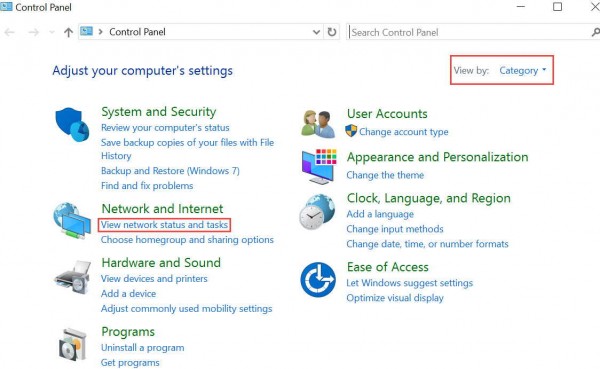Click the Control Panel title bar icon
600x369 pixels.
point(6,6)
